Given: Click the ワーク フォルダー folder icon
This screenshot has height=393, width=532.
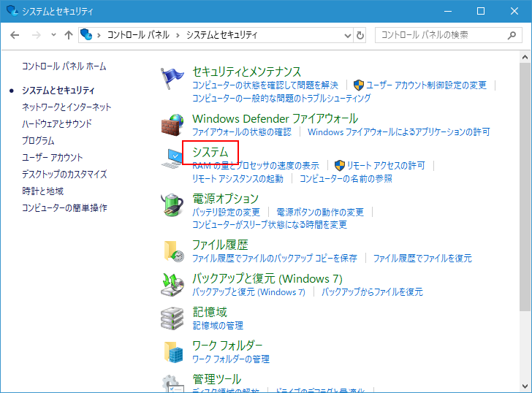Looking at the screenshot, I should [x=173, y=352].
